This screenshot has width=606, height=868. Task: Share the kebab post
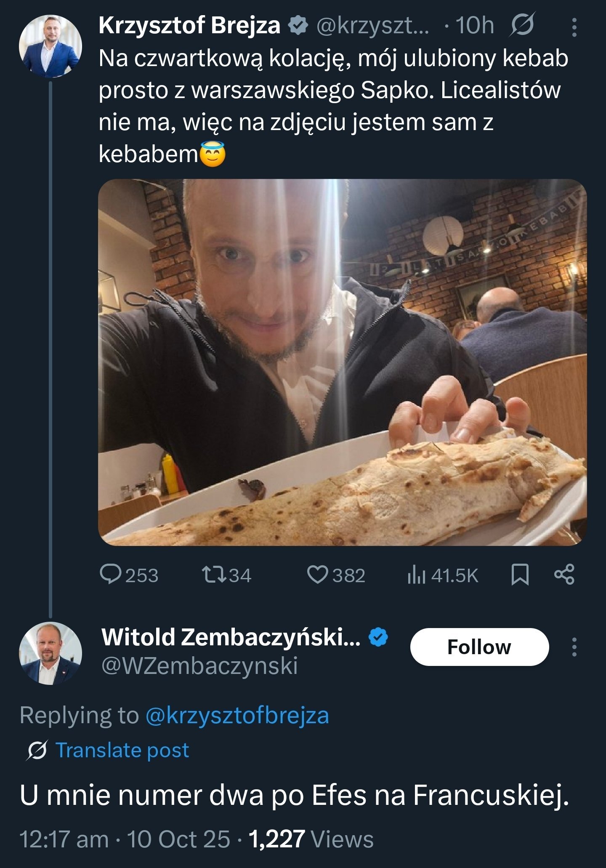click(x=564, y=575)
